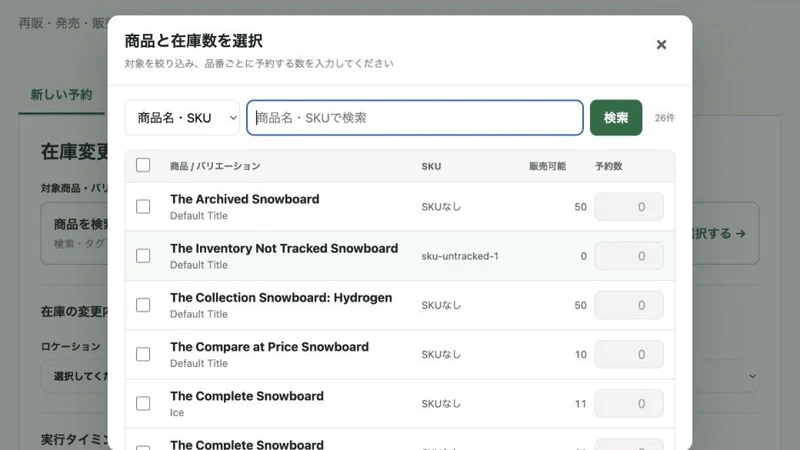Select The Collection Snowboard: Hydrogen name
This screenshot has height=450, width=800.
[x=281, y=297]
